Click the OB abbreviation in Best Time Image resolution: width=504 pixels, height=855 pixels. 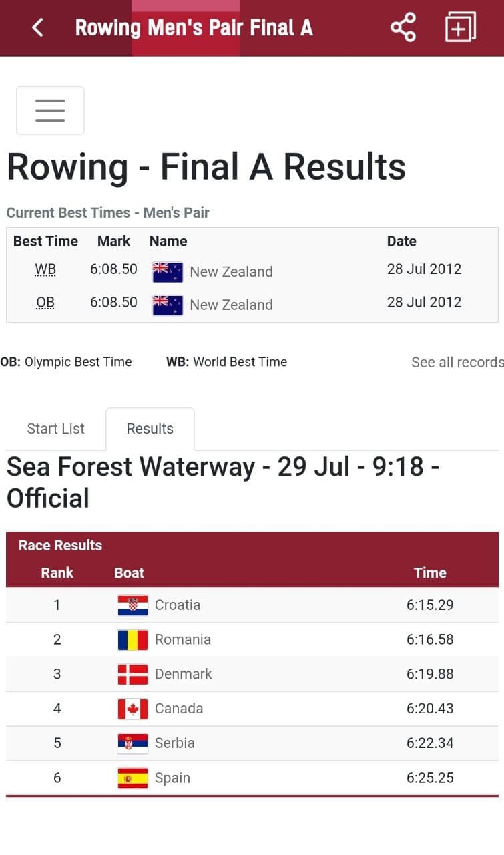pyautogui.click(x=45, y=303)
